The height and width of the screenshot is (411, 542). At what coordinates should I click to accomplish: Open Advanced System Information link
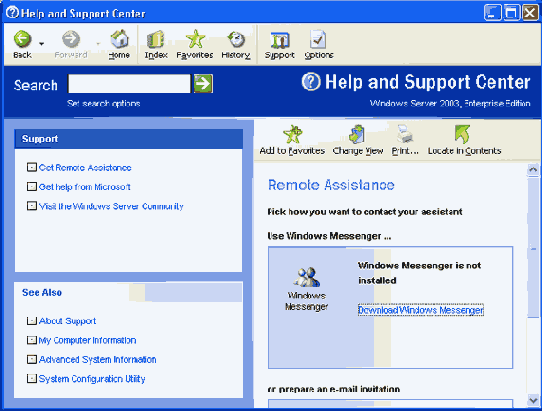tap(97, 360)
